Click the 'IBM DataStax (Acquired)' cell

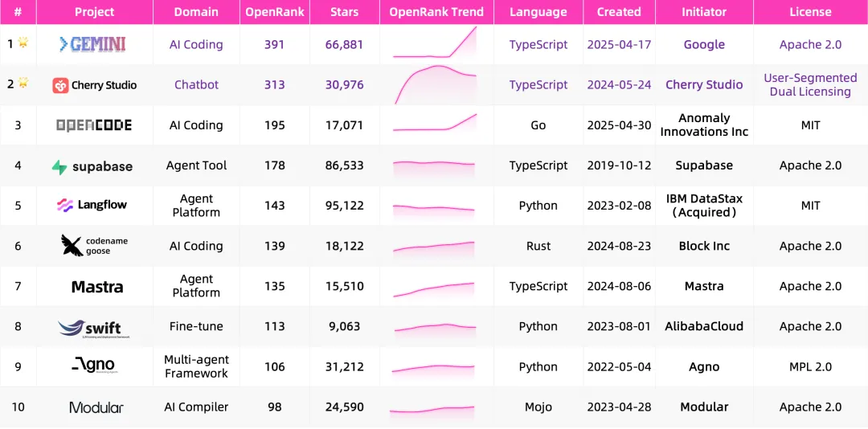click(x=704, y=206)
